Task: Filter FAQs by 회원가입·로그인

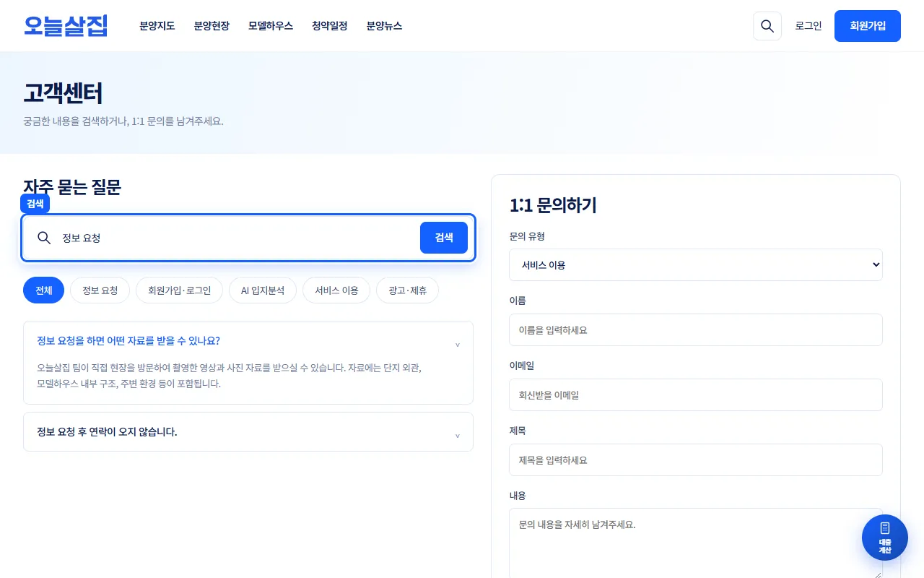Action: click(x=180, y=290)
